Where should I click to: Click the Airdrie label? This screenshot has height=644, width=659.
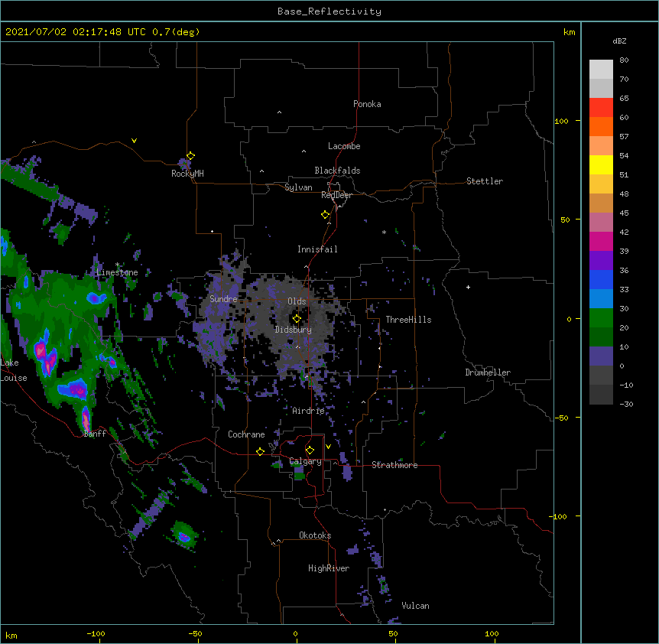308,411
